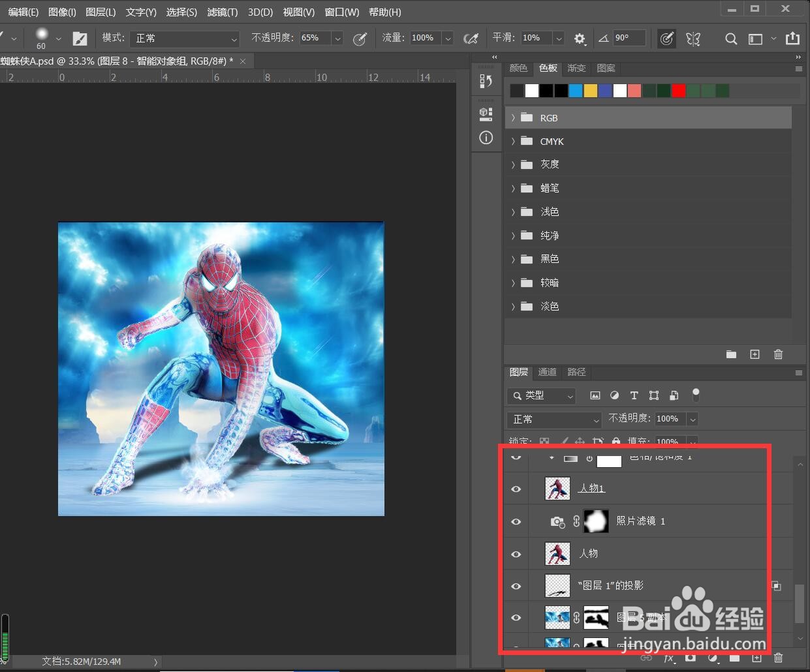Open the brush 模式 dropdown
Screen dimensions: 810x672
[185, 38]
